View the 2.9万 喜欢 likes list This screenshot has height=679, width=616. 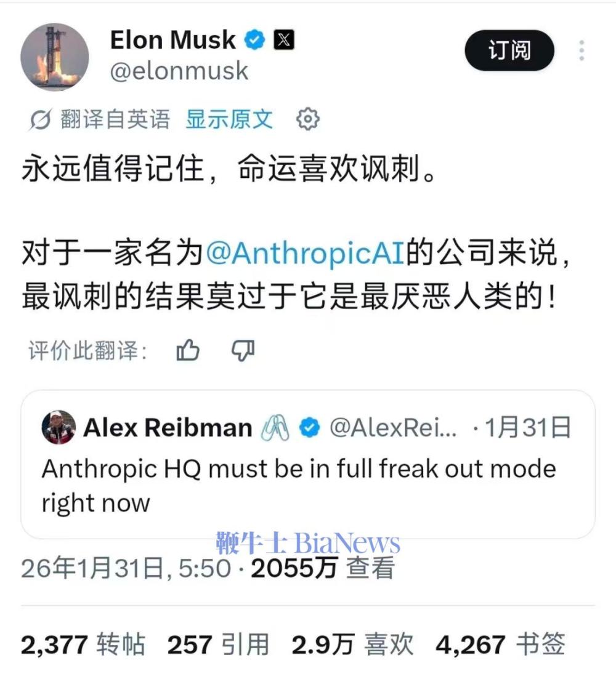coord(352,645)
